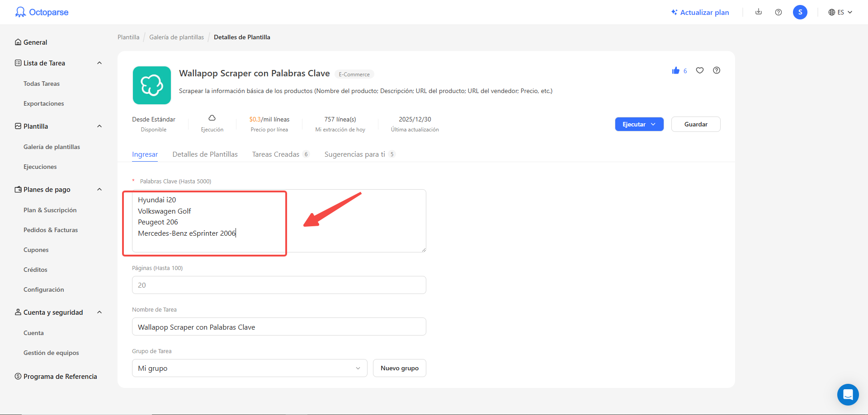This screenshot has height=415, width=868.
Task: Collapse the Planes de pago section
Action: pos(99,190)
